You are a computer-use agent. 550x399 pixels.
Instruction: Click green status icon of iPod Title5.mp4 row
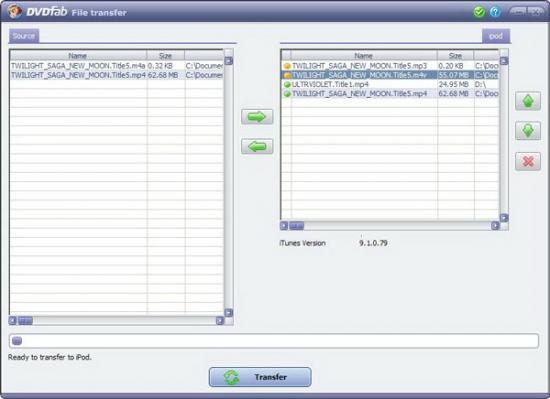(x=287, y=94)
